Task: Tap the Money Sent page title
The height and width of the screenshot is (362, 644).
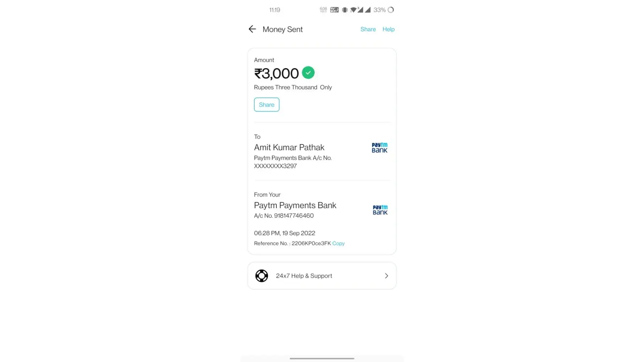Action: click(283, 29)
